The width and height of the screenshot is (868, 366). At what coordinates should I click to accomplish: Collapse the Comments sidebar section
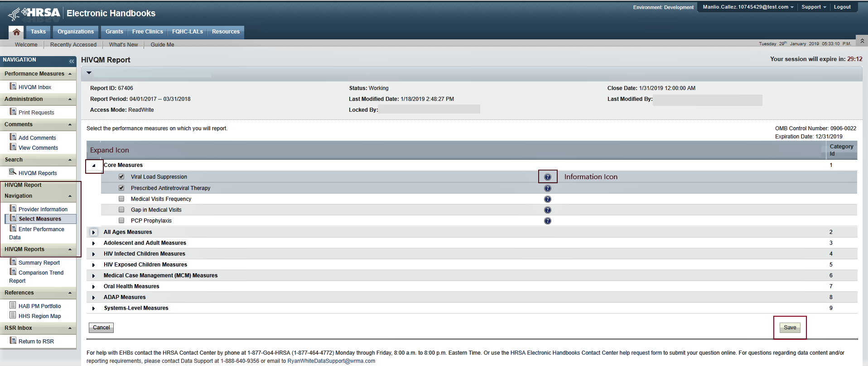[x=70, y=124]
